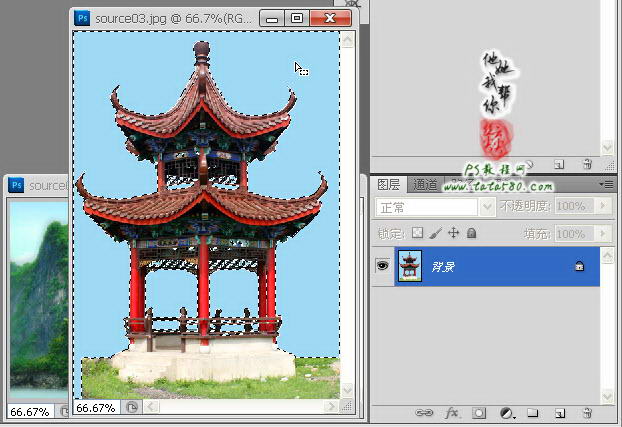Add a layer style with fx icon
The image size is (622, 427).
(451, 413)
